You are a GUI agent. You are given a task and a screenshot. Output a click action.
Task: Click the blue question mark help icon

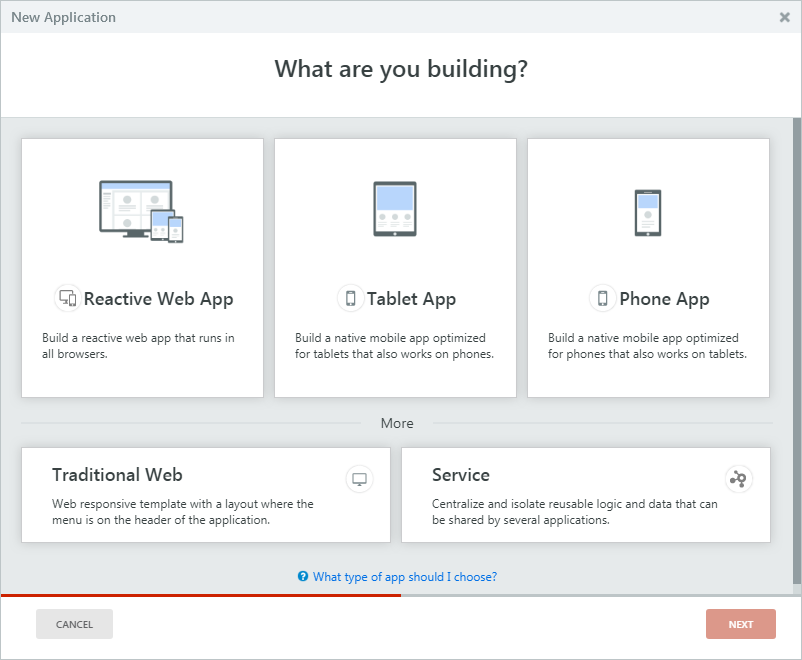coord(303,577)
